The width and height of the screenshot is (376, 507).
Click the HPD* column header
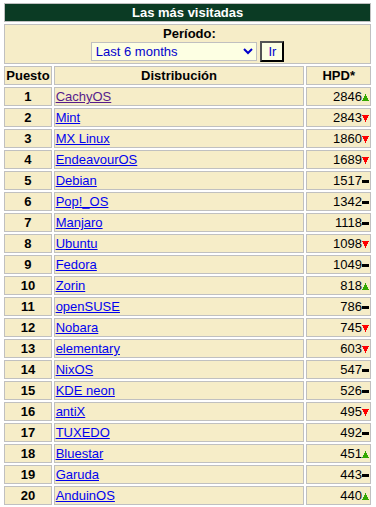338,76
